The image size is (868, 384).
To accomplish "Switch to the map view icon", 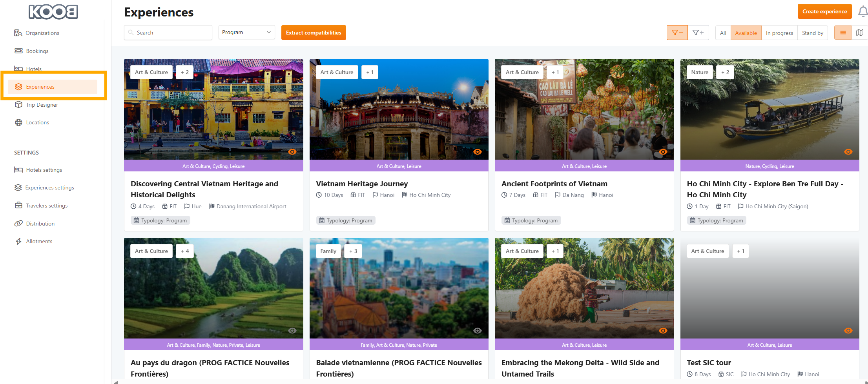I will pos(859,33).
